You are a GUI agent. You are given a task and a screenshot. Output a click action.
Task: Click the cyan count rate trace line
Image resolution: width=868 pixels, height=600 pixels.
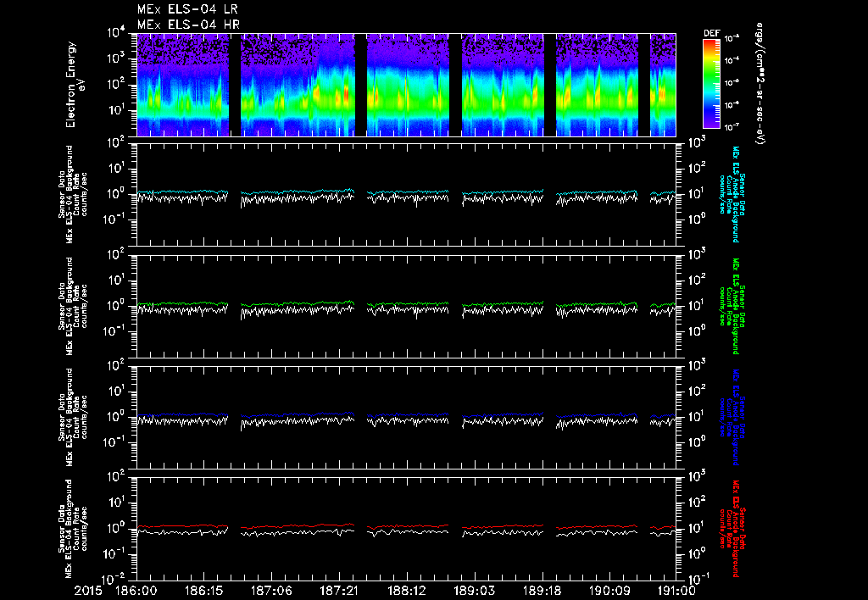coord(406,192)
